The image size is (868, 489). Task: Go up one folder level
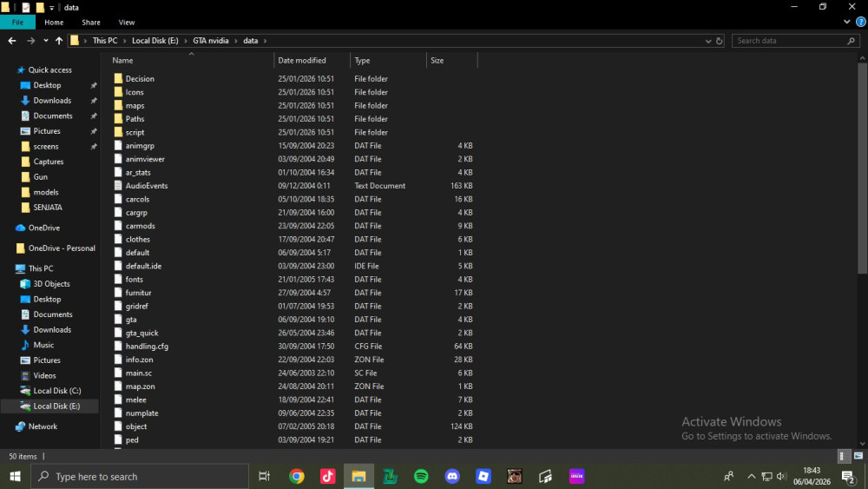point(59,41)
